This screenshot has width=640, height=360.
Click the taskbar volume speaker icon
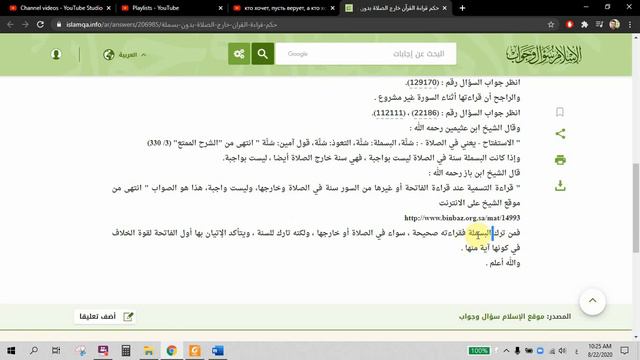click(x=563, y=351)
